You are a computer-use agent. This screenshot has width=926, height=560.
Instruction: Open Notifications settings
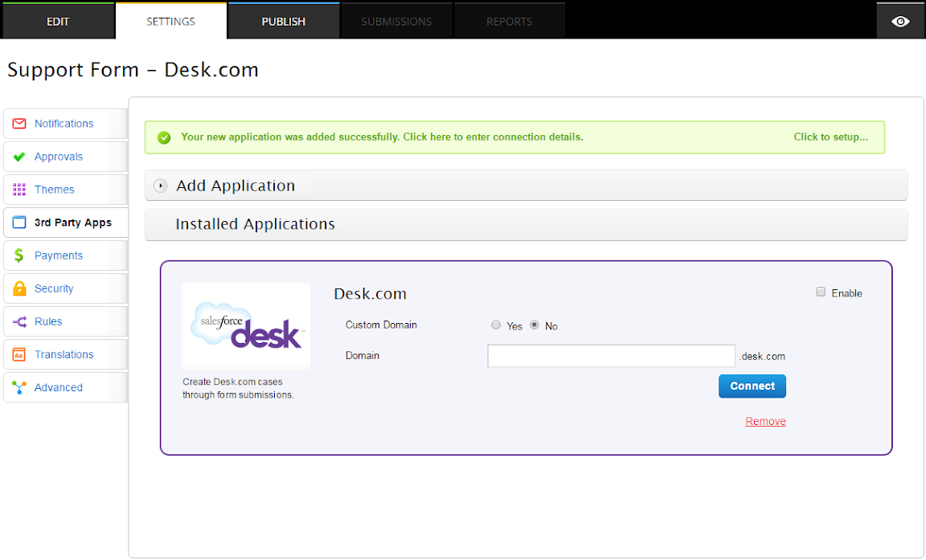tap(66, 124)
